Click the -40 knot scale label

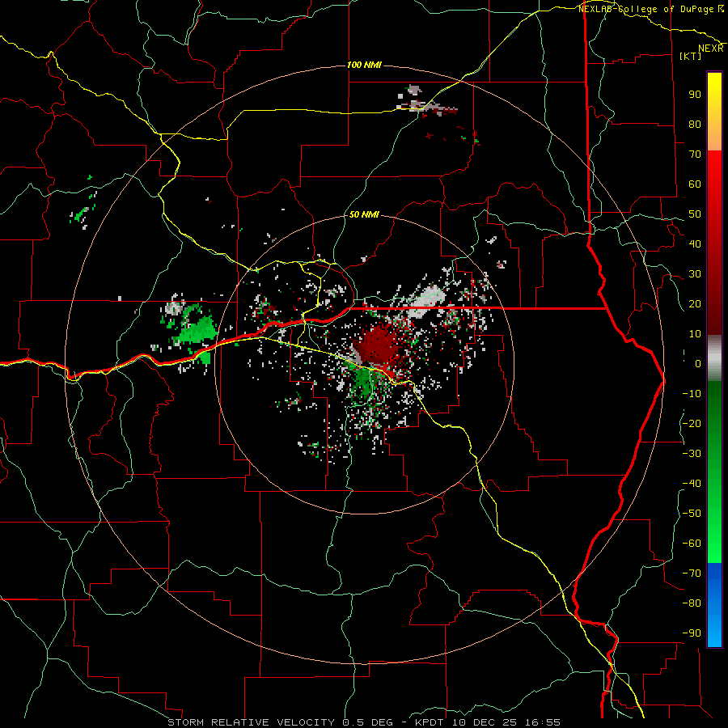692,484
